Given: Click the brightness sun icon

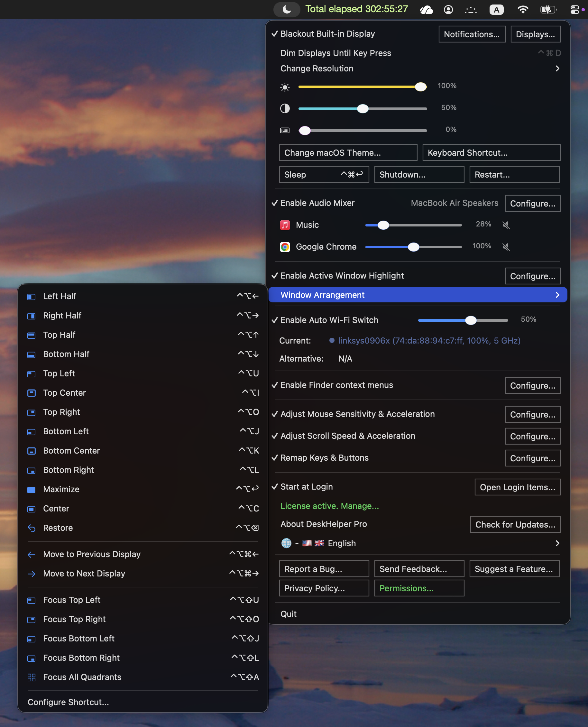Looking at the screenshot, I should pos(285,87).
